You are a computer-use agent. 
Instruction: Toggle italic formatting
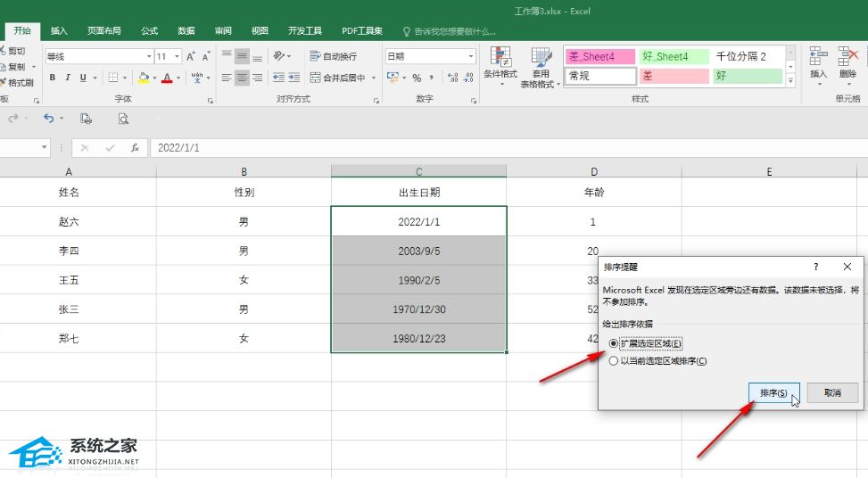click(68, 78)
